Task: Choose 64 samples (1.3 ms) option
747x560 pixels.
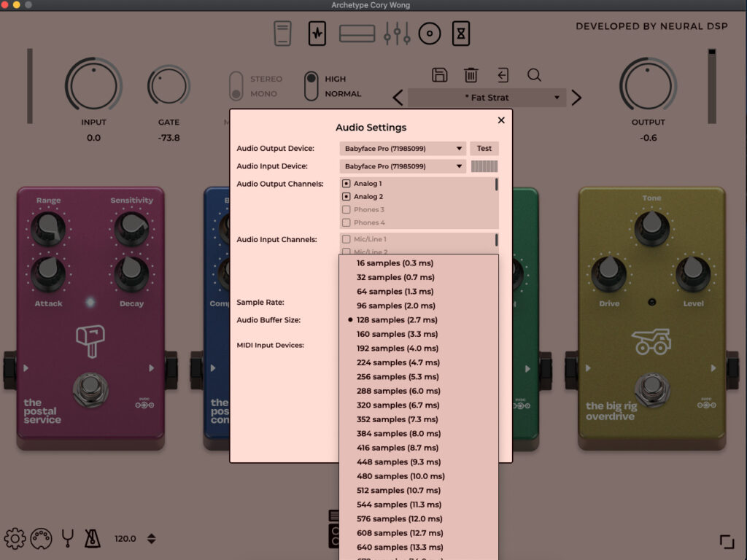Action: [x=395, y=292]
